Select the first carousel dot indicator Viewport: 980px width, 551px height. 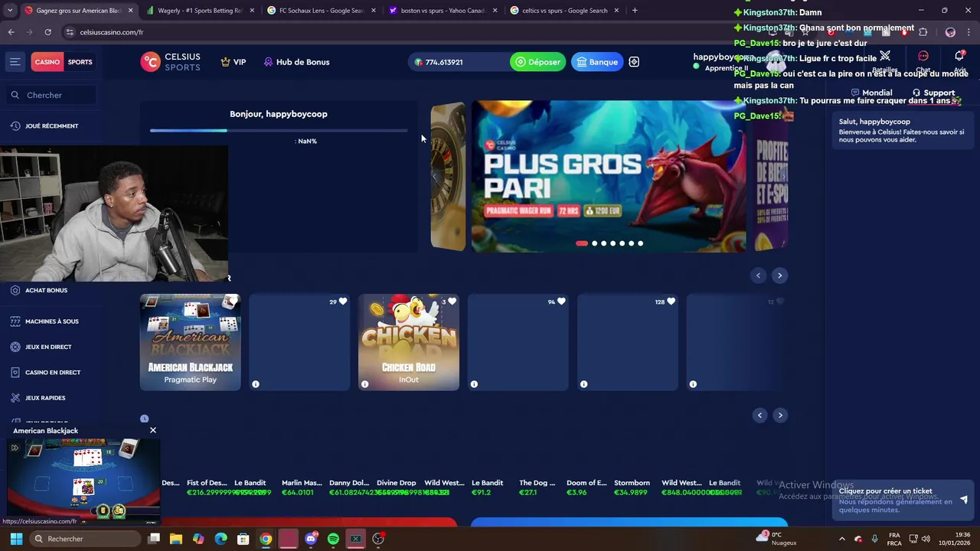click(x=582, y=243)
